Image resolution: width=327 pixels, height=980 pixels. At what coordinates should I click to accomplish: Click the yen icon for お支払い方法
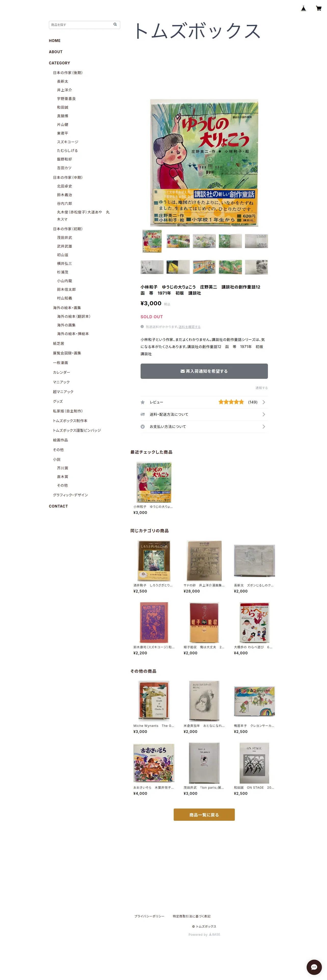tap(142, 426)
